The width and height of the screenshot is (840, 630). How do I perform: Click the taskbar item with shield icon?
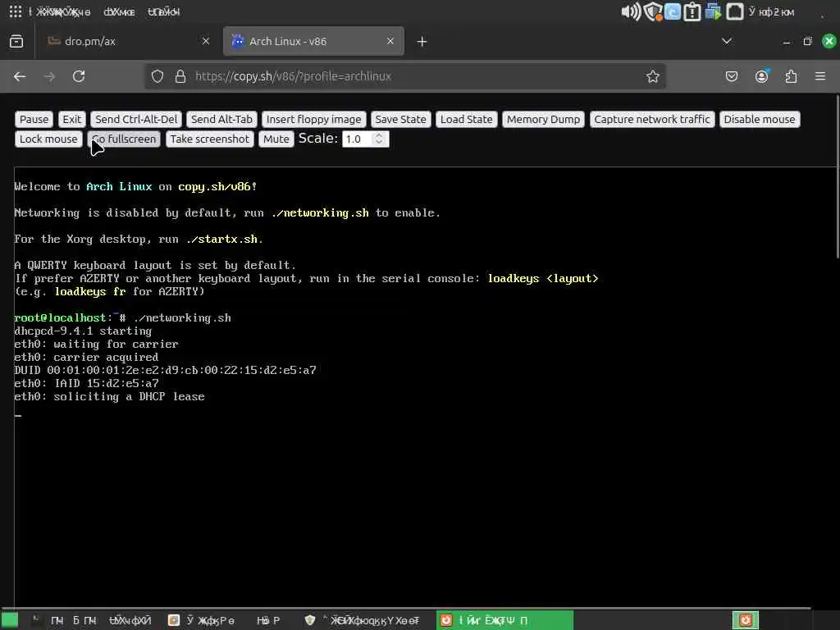(362, 620)
